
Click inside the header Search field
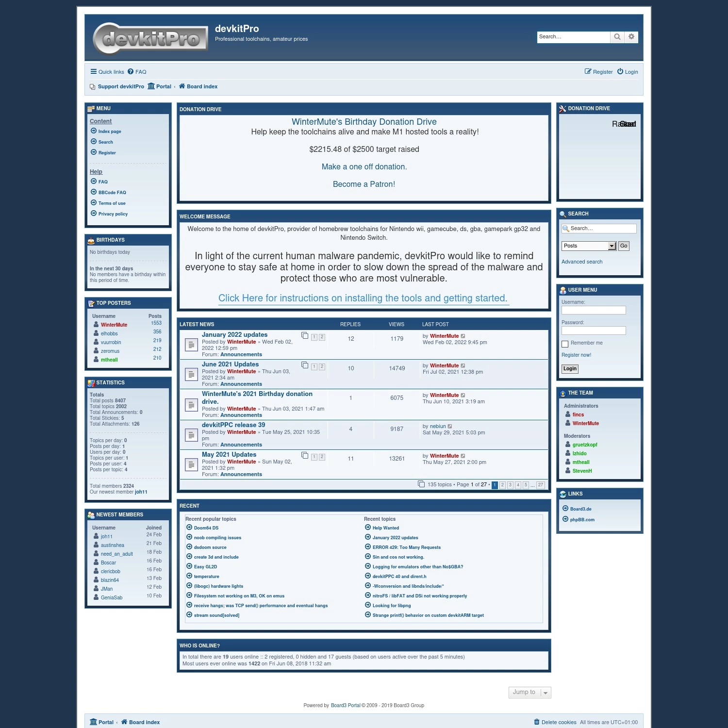pyautogui.click(x=573, y=37)
